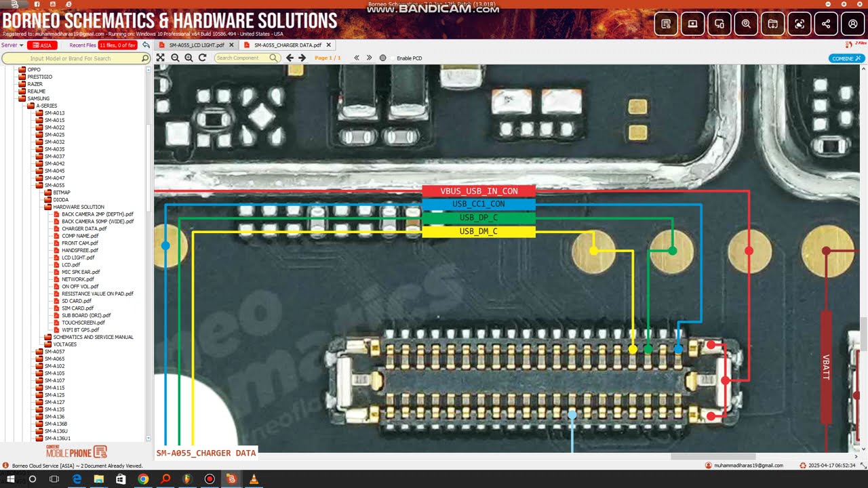Open the magnifier search header icon
868x488 pixels.
click(746, 24)
